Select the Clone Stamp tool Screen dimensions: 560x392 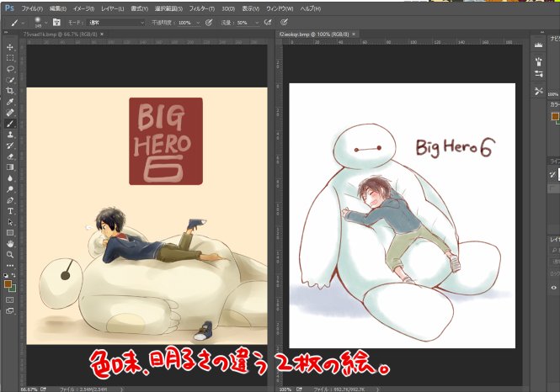coord(10,135)
